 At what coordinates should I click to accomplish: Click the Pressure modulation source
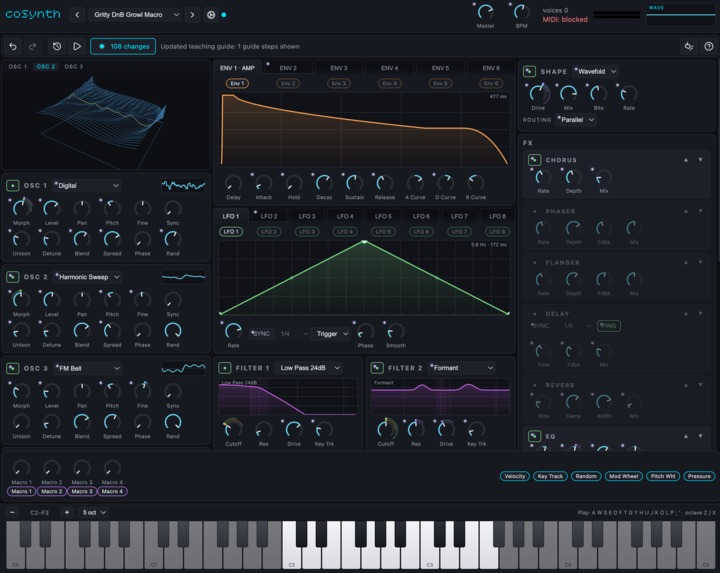699,476
